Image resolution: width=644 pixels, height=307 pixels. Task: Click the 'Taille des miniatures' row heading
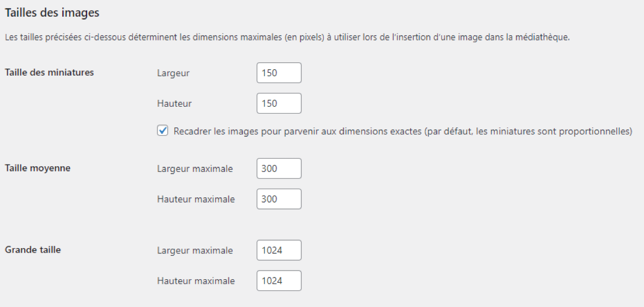pyautogui.click(x=49, y=73)
